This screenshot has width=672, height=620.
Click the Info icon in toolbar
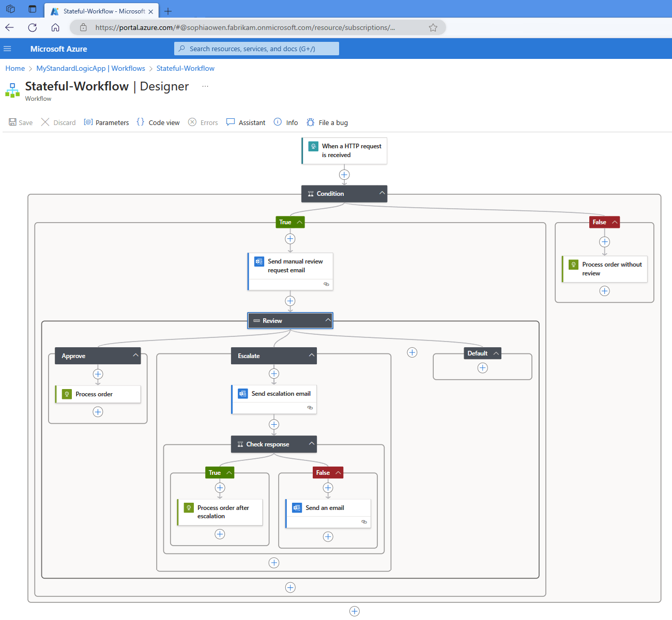(x=278, y=122)
